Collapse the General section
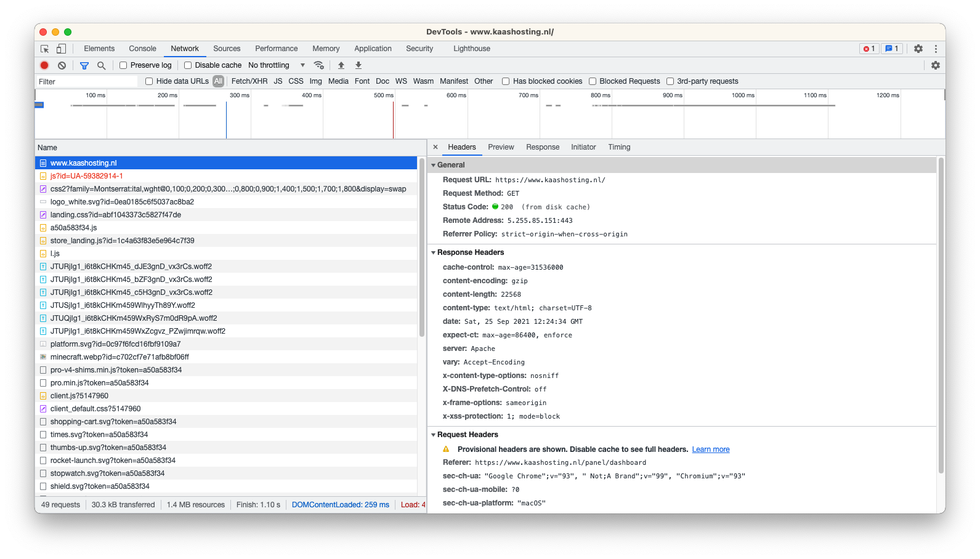The image size is (980, 559). tap(434, 165)
